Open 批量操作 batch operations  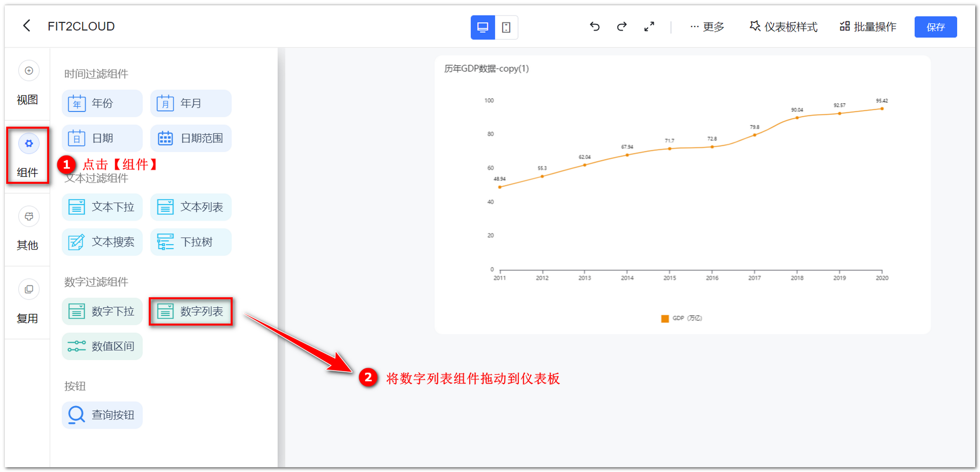click(868, 27)
